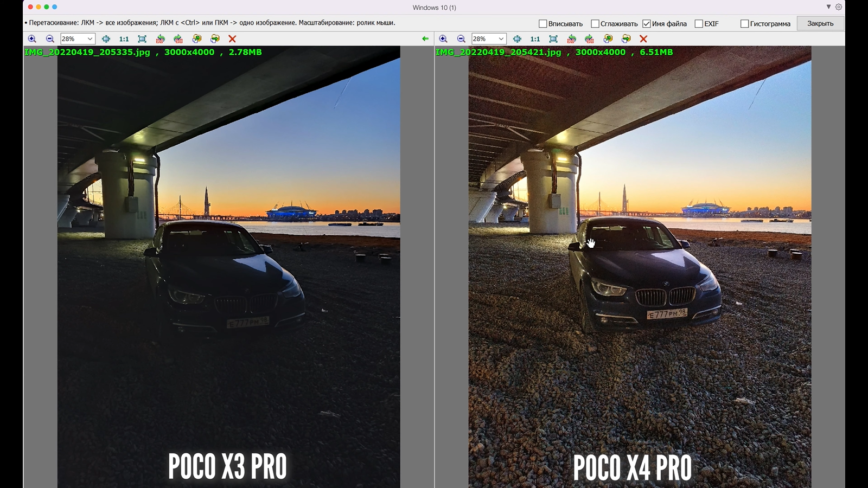Open settings gear in title bar

[x=839, y=7]
